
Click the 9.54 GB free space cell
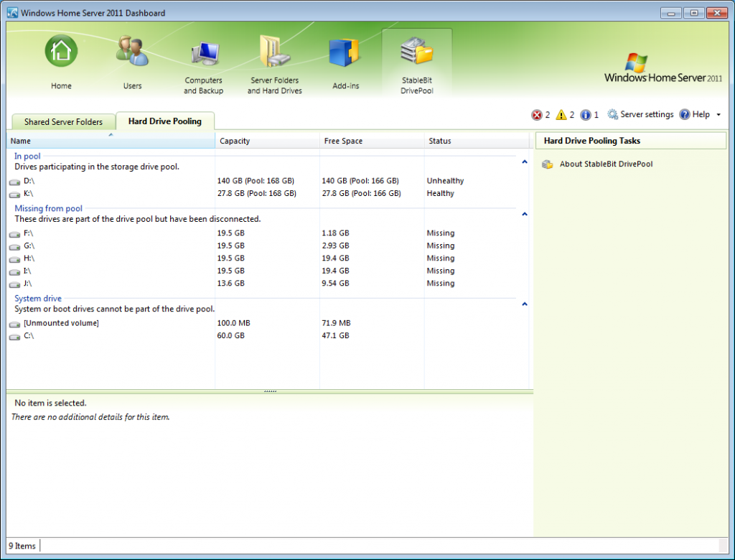click(x=335, y=283)
